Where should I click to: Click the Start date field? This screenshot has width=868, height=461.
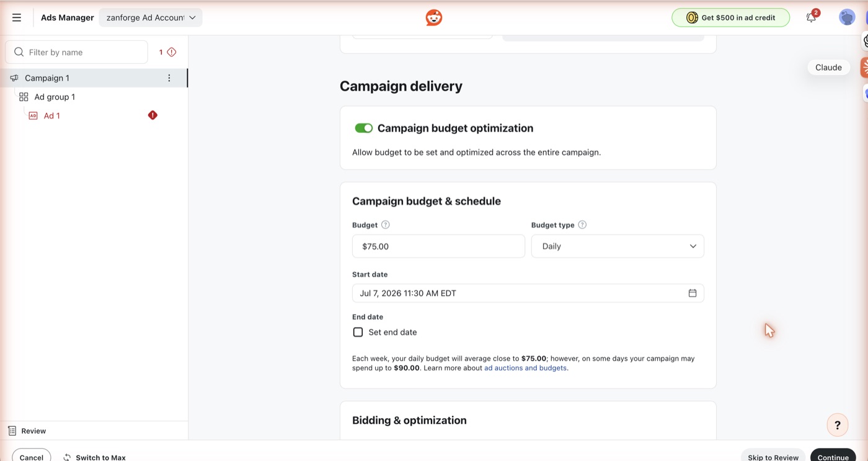(528, 293)
